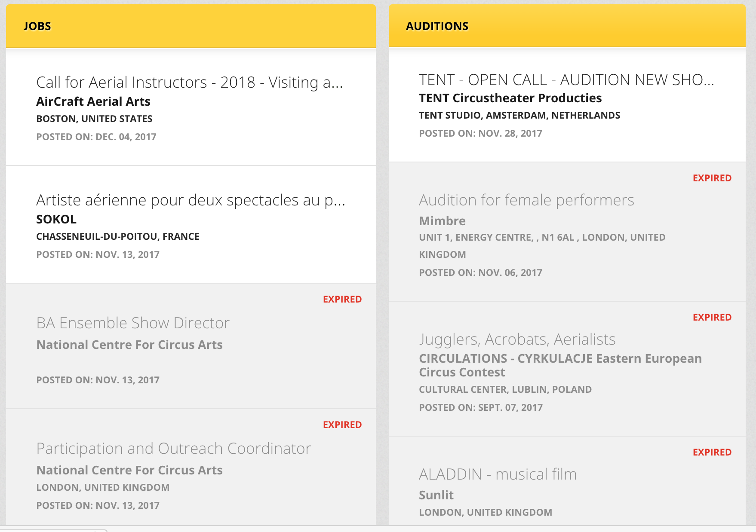The image size is (756, 532).
Task: Click the Sunlit company name
Action: (436, 495)
